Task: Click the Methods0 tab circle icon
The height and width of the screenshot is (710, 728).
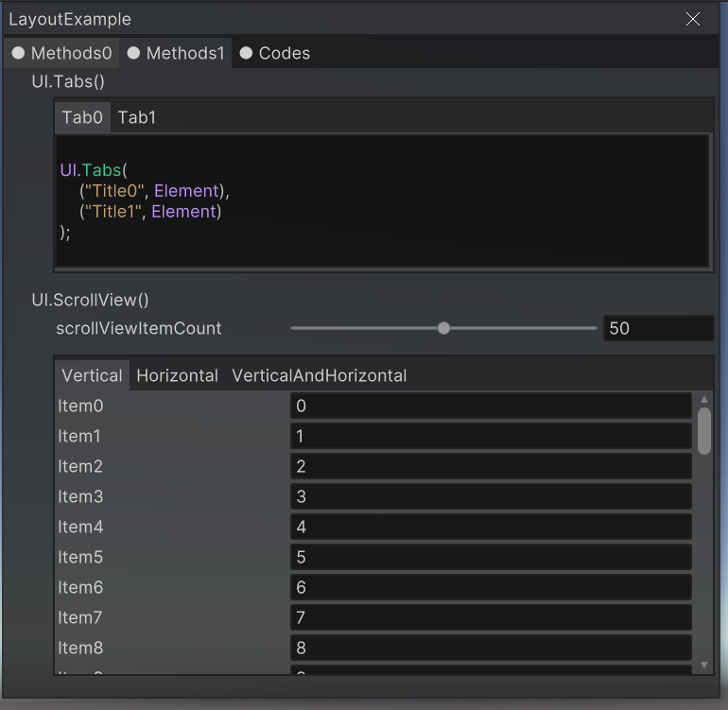Action: coord(18,53)
